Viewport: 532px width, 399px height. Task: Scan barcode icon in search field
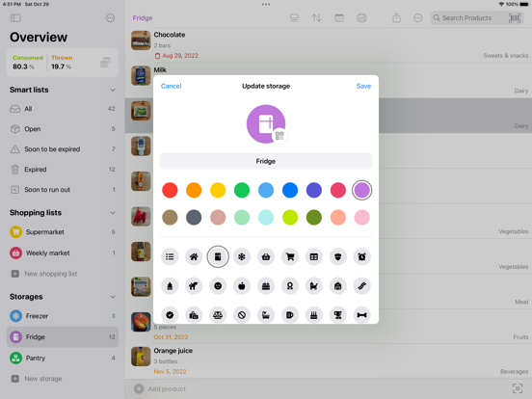pyautogui.click(x=515, y=18)
